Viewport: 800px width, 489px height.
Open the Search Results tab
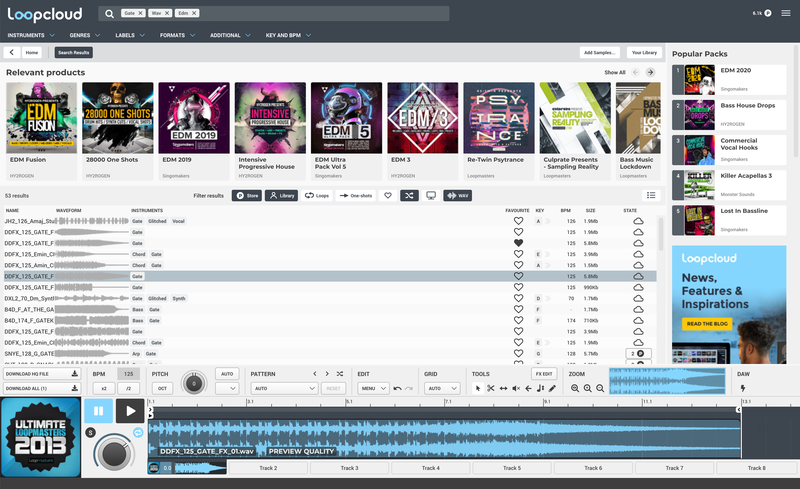pos(73,52)
